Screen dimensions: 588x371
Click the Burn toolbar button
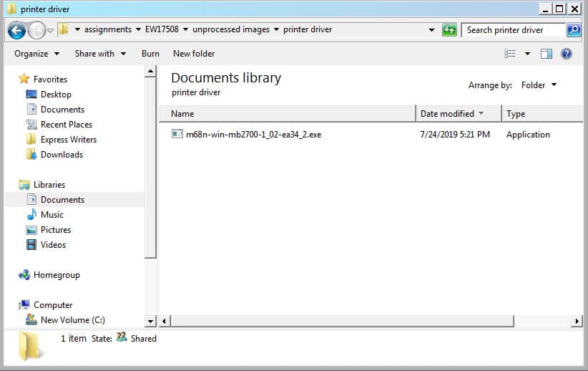click(x=150, y=54)
